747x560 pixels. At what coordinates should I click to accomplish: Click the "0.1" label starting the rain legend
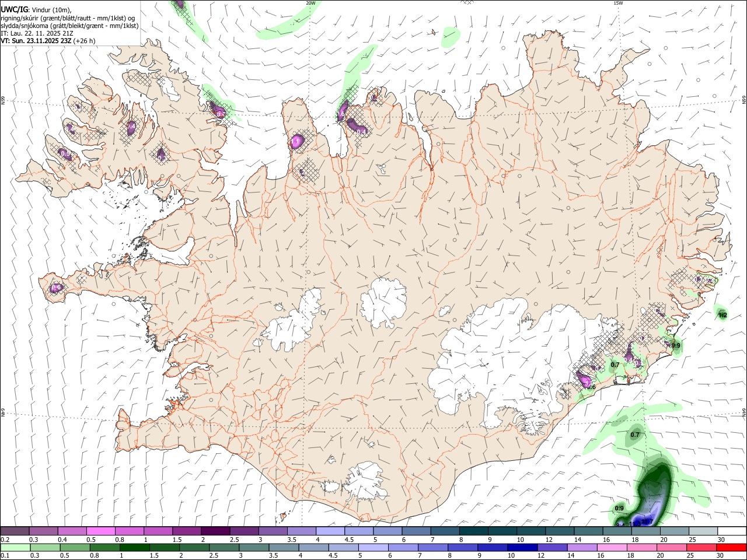5,555
